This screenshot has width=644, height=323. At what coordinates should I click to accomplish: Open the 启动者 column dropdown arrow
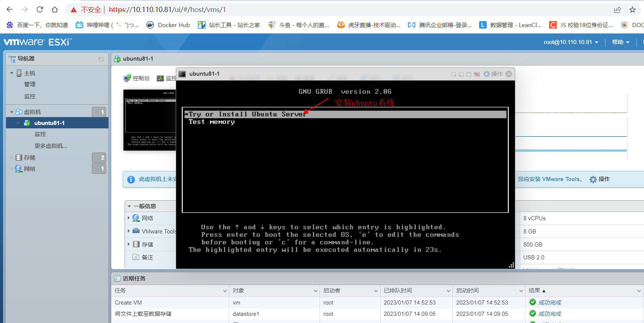pyautogui.click(x=376, y=291)
